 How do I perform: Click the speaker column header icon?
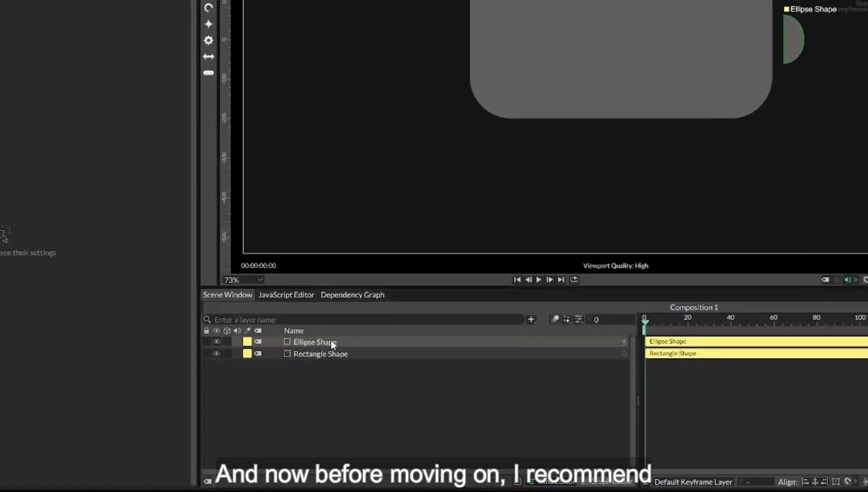237,331
